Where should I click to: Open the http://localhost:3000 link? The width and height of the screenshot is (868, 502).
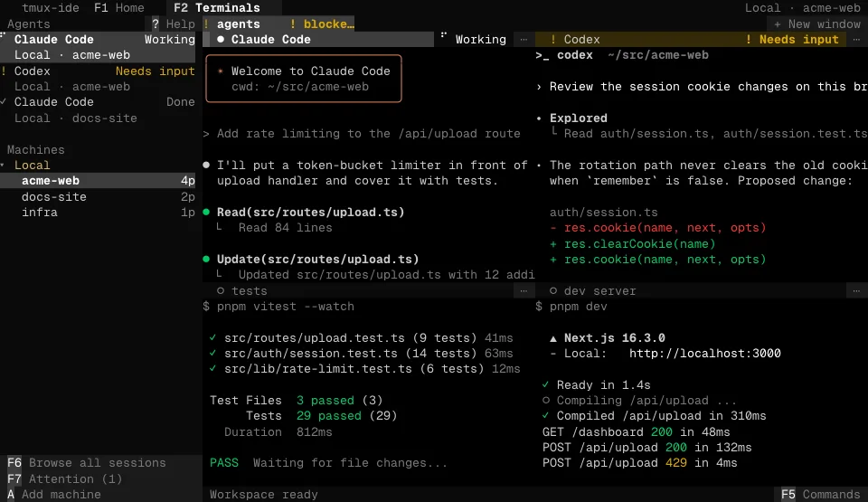click(x=704, y=354)
